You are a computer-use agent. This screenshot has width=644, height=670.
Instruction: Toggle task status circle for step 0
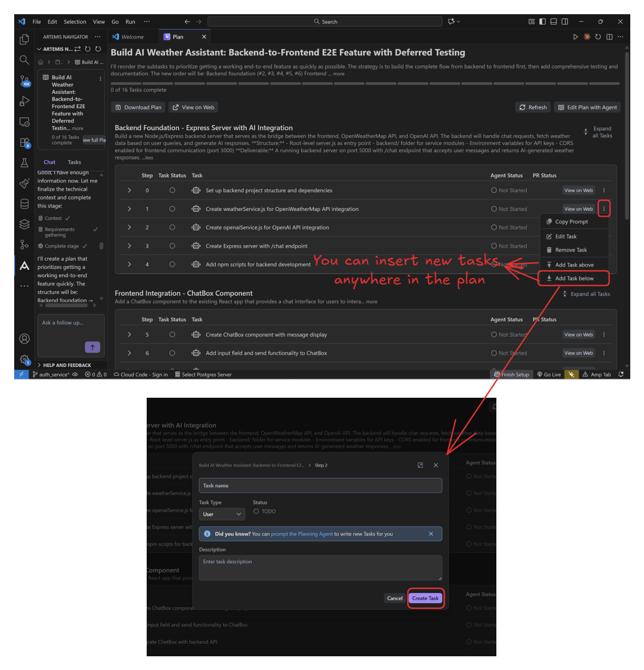pos(172,190)
